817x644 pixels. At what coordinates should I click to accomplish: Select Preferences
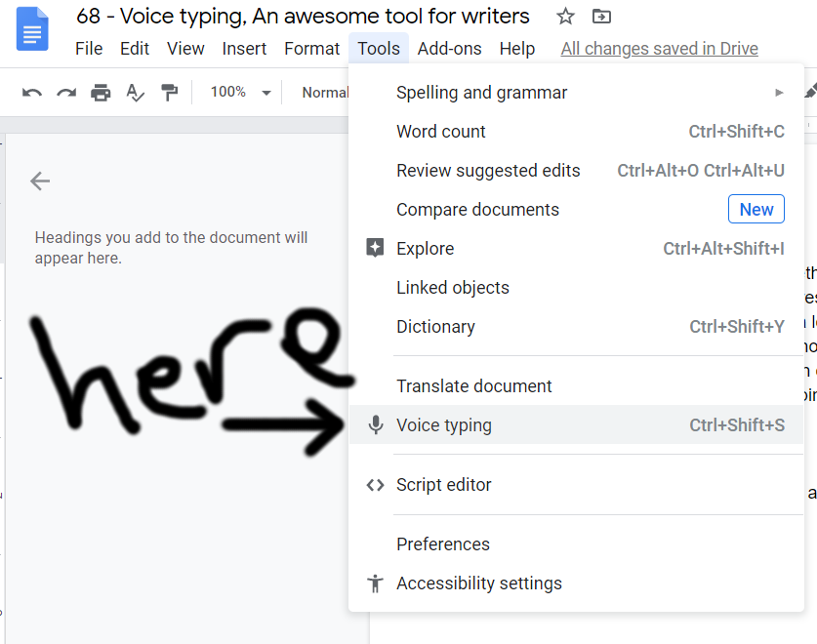(x=576, y=544)
